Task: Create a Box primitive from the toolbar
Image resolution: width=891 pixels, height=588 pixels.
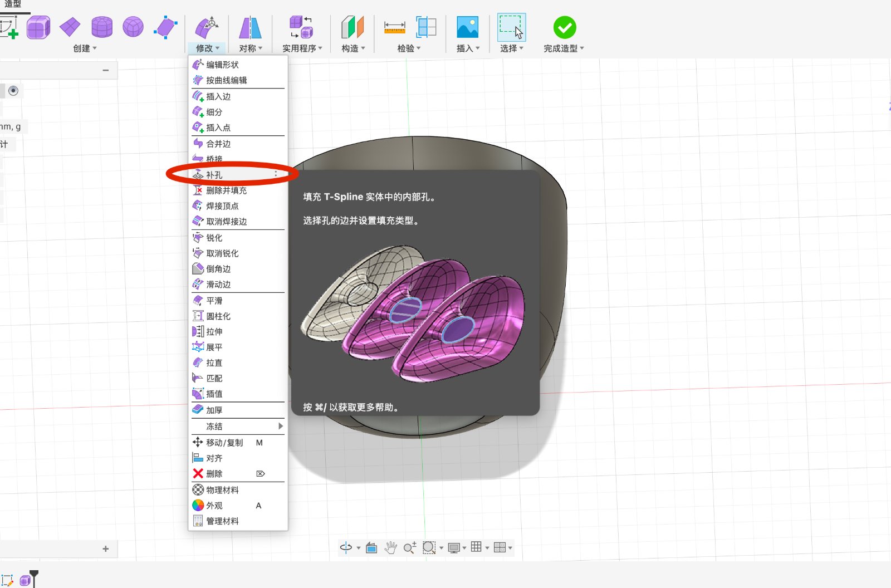Action: 38,28
